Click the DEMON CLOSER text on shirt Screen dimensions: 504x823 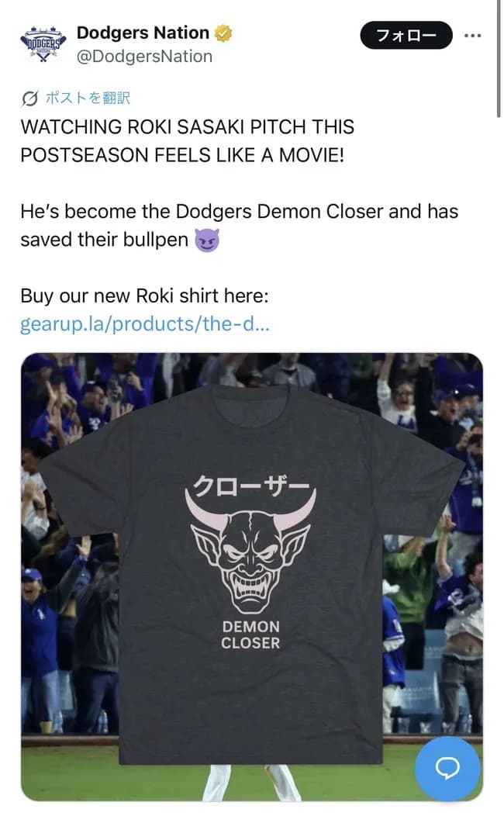click(x=250, y=635)
